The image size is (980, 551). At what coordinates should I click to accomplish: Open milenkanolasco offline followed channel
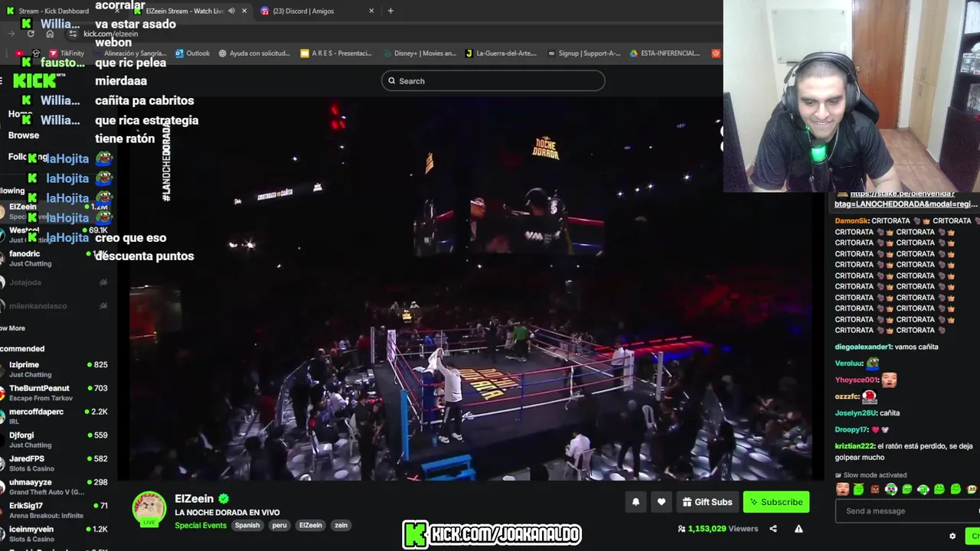click(x=55, y=306)
